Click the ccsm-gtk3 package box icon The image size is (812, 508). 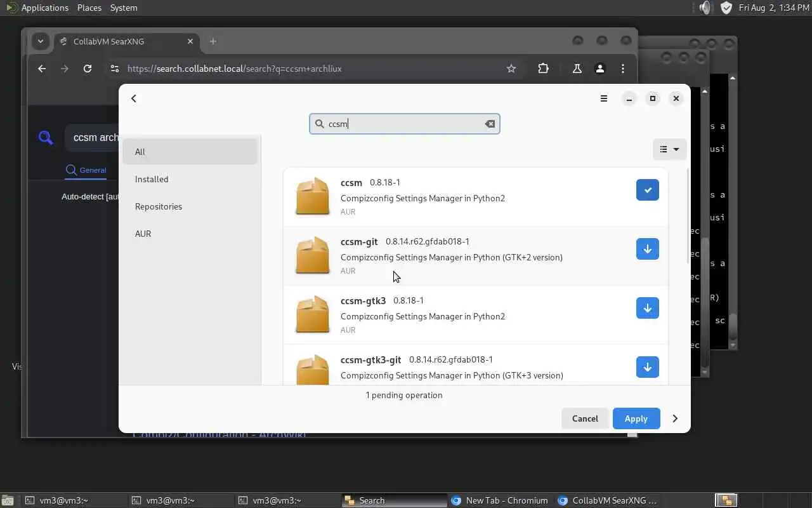[x=313, y=314]
